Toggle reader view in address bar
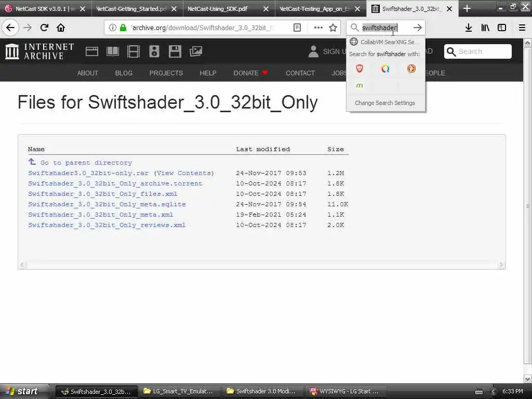 point(297,28)
